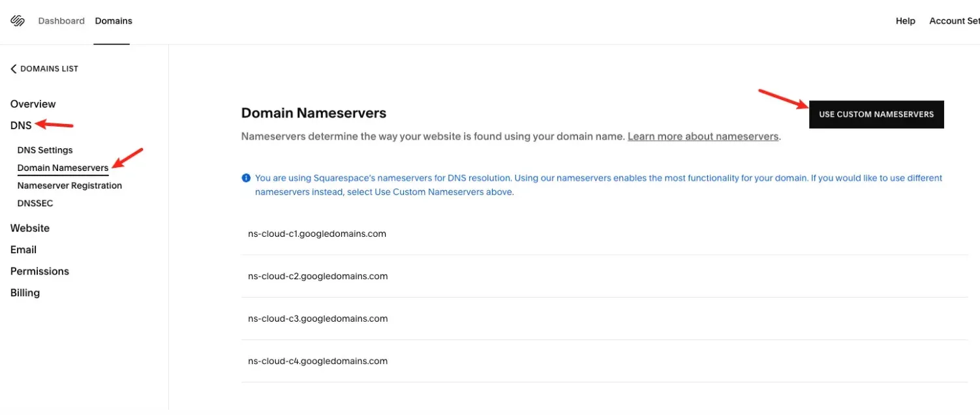Screen dimensions: 980x415
Task: Click the blue Squarespace nameservers notice text
Action: point(598,185)
